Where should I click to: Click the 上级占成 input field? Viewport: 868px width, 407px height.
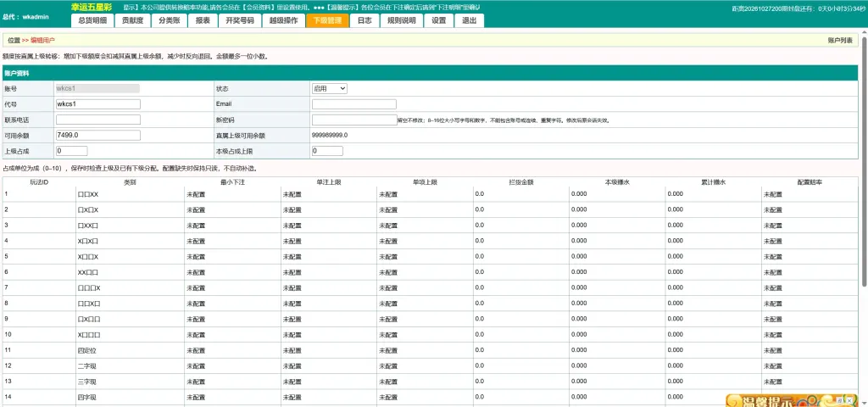pyautogui.click(x=71, y=151)
